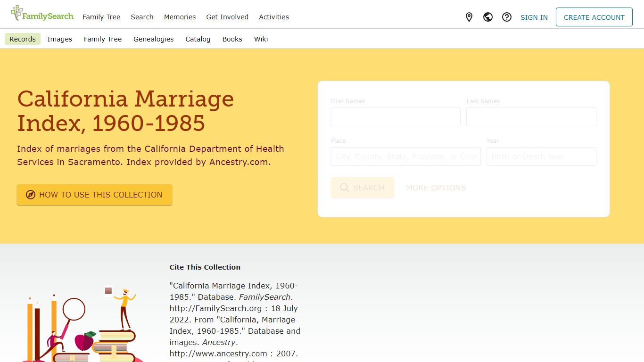Click the http://www.ancestry.com citation text
The width and height of the screenshot is (644, 362).
(x=218, y=354)
